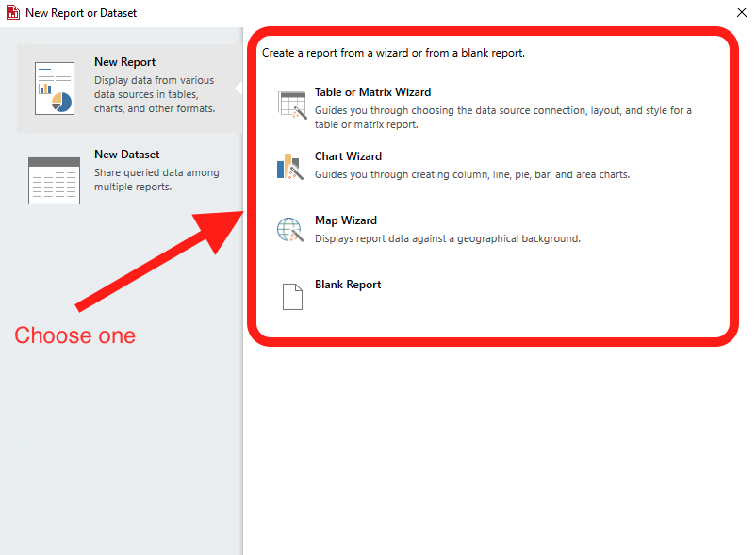Close the New Report or Dataset dialog

(x=740, y=12)
